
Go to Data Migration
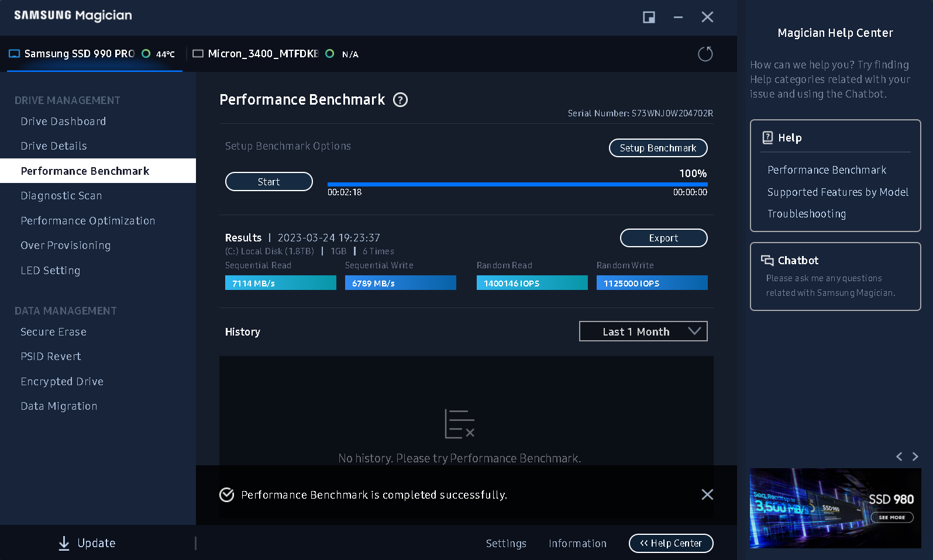click(59, 406)
